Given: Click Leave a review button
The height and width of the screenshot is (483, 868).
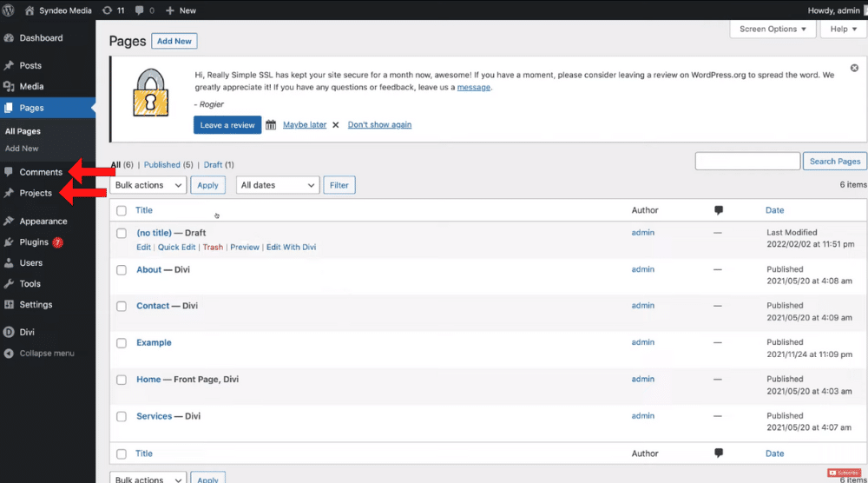Looking at the screenshot, I should [227, 124].
